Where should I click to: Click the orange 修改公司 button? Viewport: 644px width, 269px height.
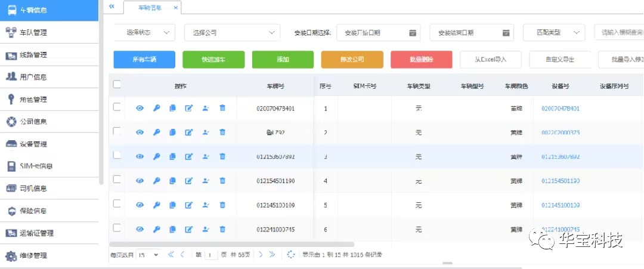pyautogui.click(x=352, y=60)
